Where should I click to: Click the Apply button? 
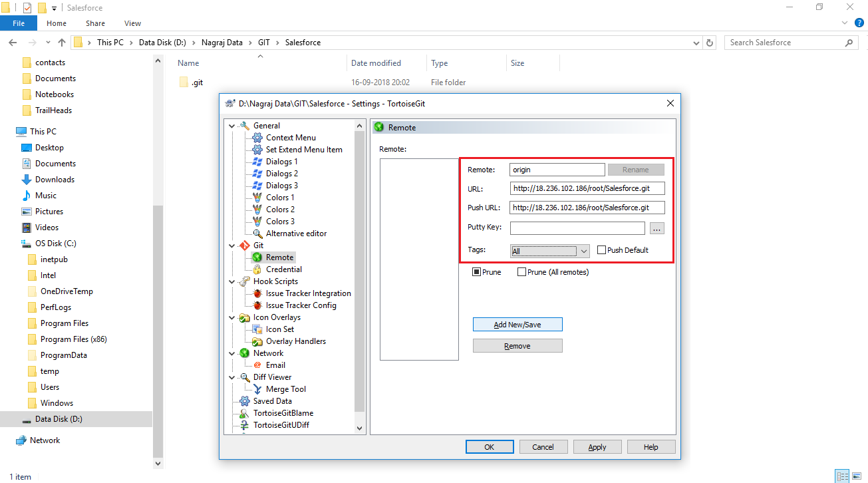tap(597, 447)
